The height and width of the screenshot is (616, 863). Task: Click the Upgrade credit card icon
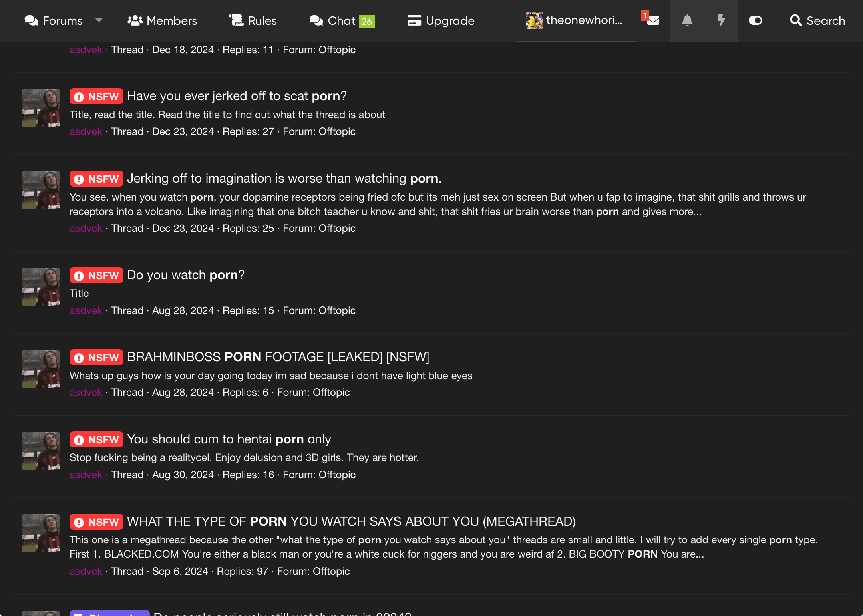tap(414, 20)
